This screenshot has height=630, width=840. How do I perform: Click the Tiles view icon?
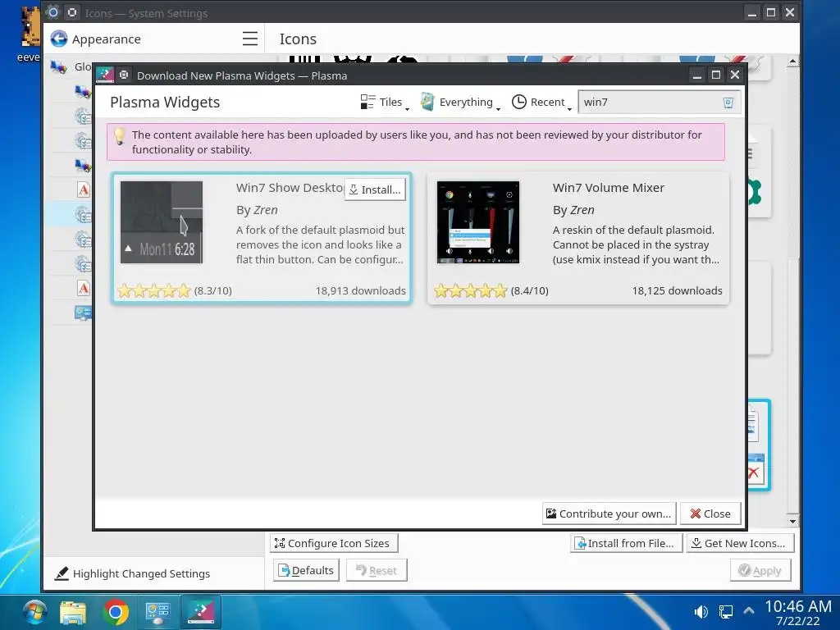pyautogui.click(x=367, y=102)
